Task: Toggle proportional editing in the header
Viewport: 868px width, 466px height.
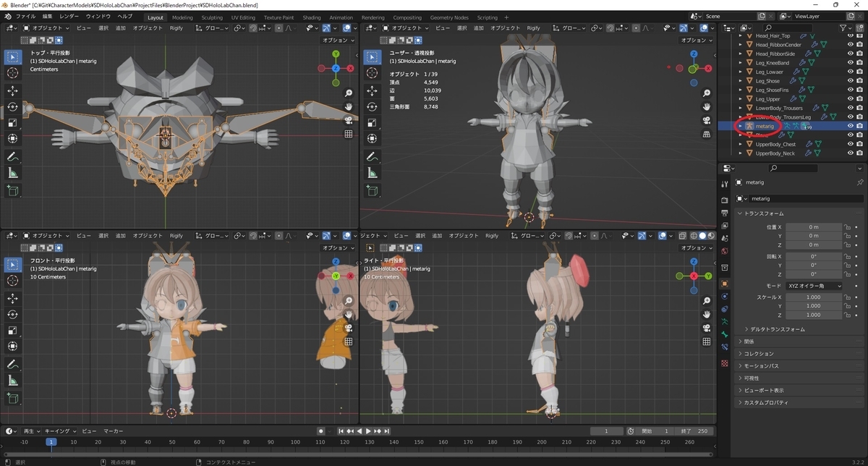Action: 279,27
